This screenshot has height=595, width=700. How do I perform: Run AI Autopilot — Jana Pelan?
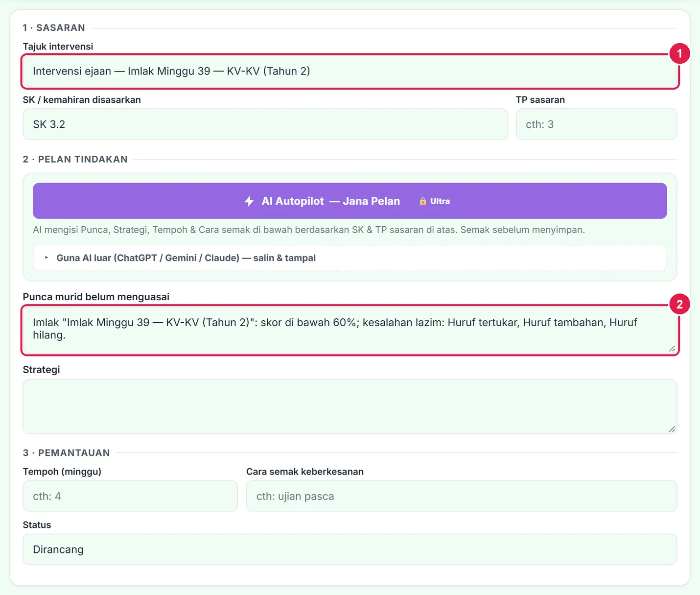pyautogui.click(x=350, y=201)
